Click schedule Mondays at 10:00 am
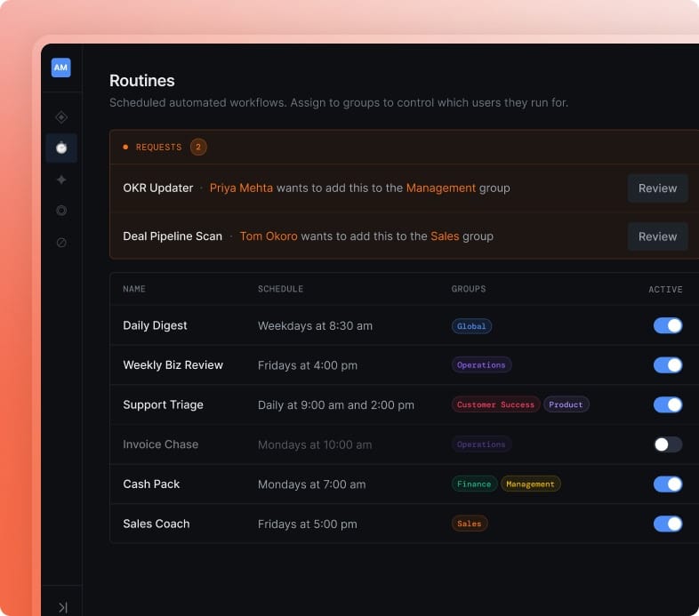The image size is (699, 616). (315, 444)
